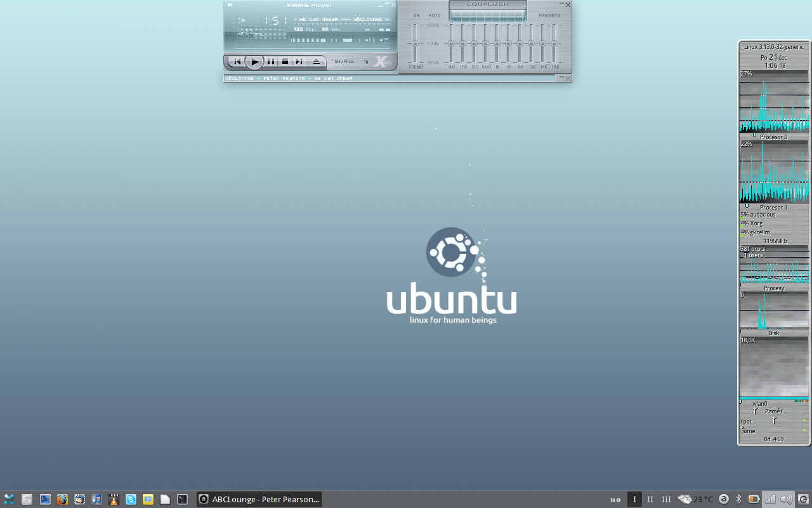
Task: Launch the terminal from the taskbar
Action: 182,499
